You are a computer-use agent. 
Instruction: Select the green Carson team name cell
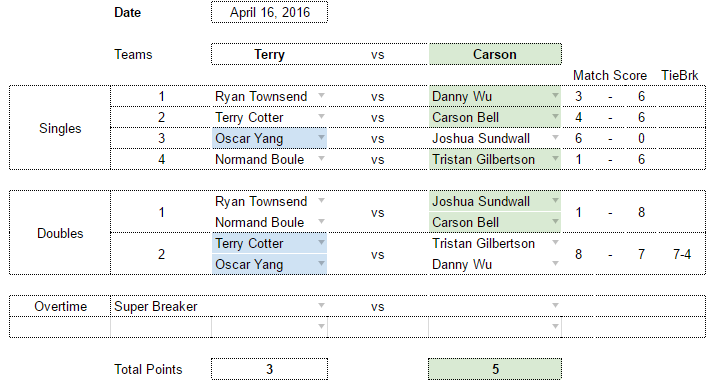pyautogui.click(x=495, y=54)
